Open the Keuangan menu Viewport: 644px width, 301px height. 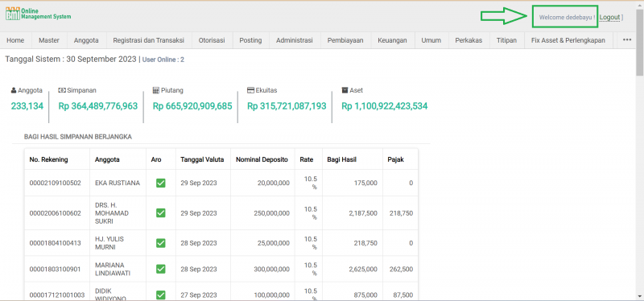(x=393, y=40)
